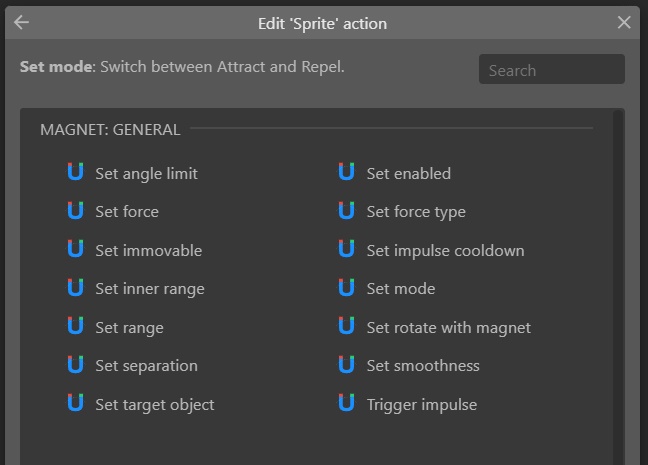
Task: Click the Search input field
Action: coord(551,70)
